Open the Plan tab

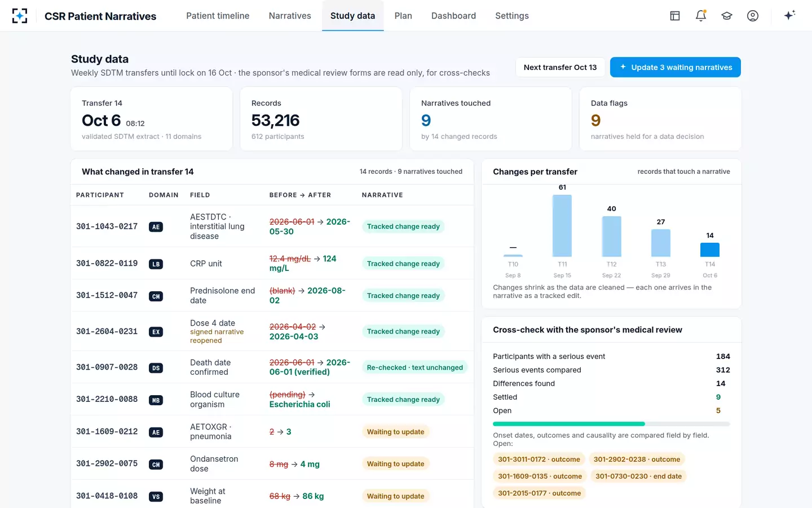[403, 16]
